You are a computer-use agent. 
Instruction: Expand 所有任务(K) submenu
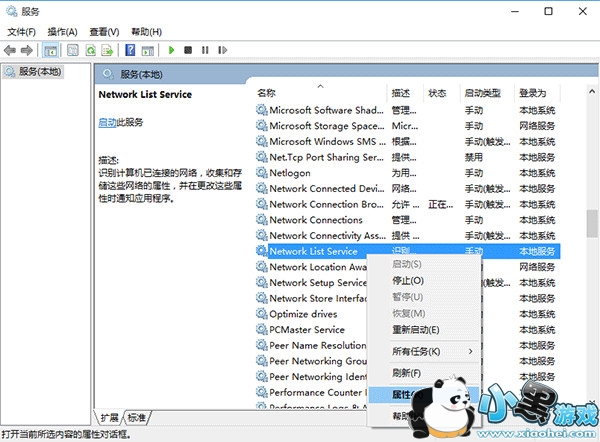pyautogui.click(x=424, y=351)
